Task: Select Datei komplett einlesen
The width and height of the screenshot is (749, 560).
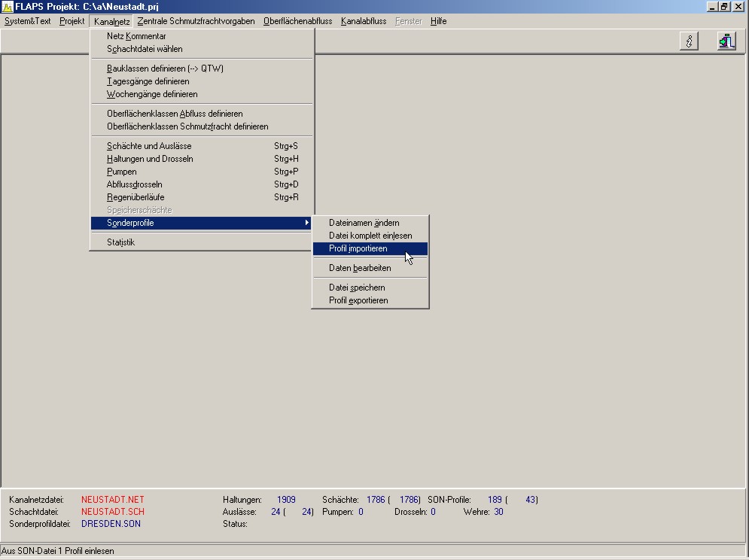Action: 370,236
